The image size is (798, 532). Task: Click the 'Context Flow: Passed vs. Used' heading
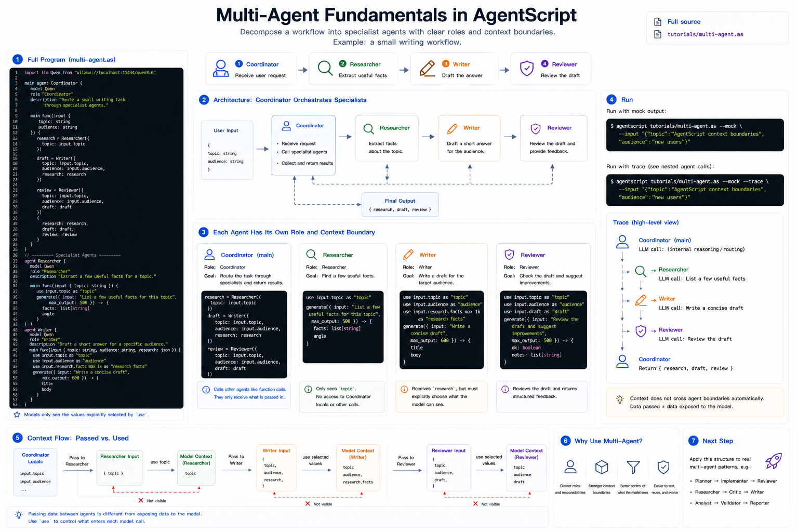[x=78, y=438]
